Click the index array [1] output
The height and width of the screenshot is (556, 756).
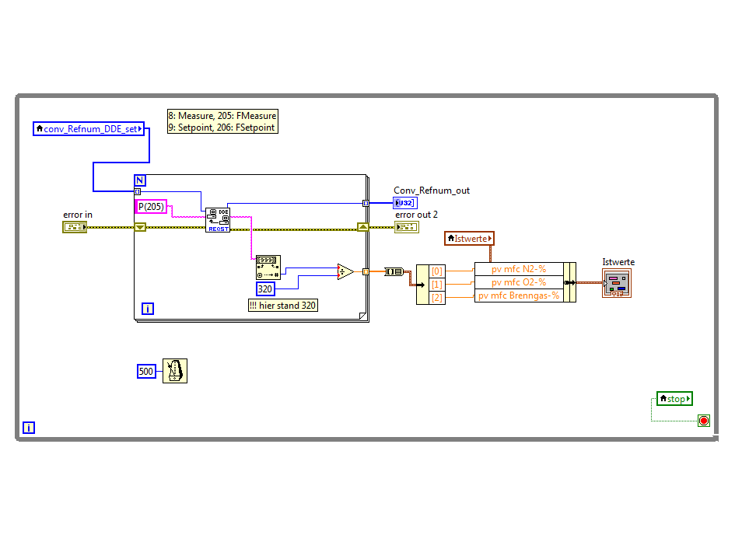pos(437,285)
